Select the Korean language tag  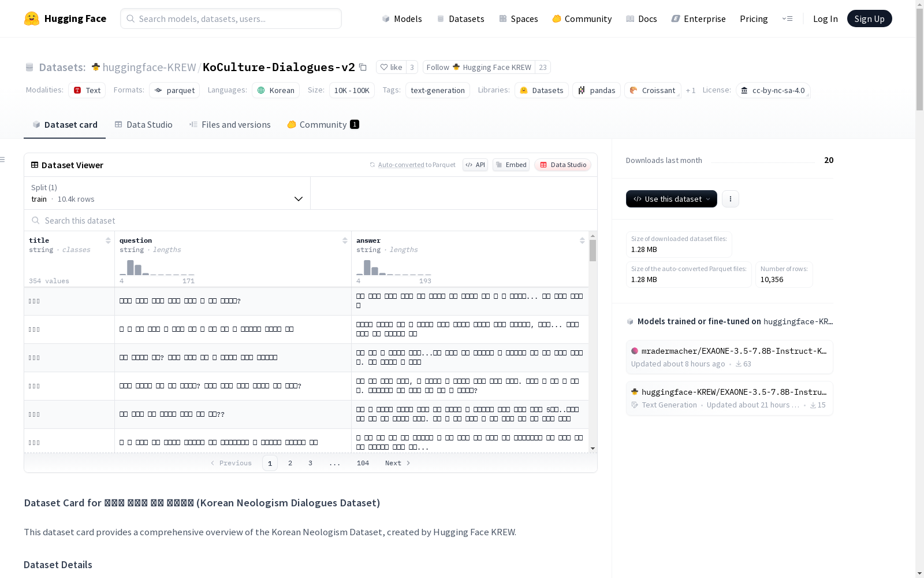(x=276, y=90)
